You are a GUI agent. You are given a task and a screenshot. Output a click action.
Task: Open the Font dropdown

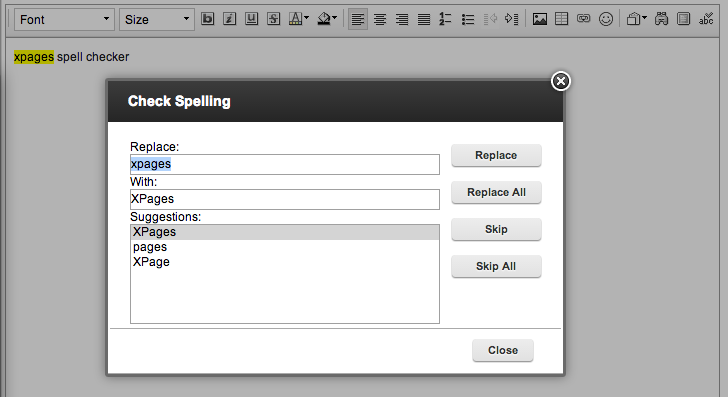[x=65, y=20]
